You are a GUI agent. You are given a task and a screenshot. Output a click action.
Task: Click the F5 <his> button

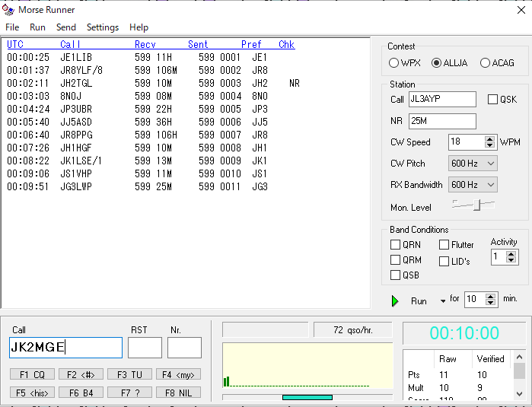pos(32,393)
